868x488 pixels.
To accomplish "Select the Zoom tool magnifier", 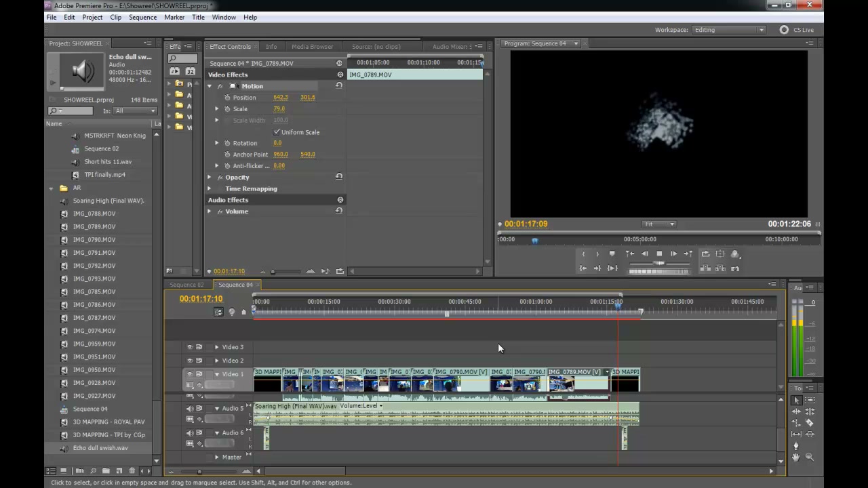I will tap(810, 457).
